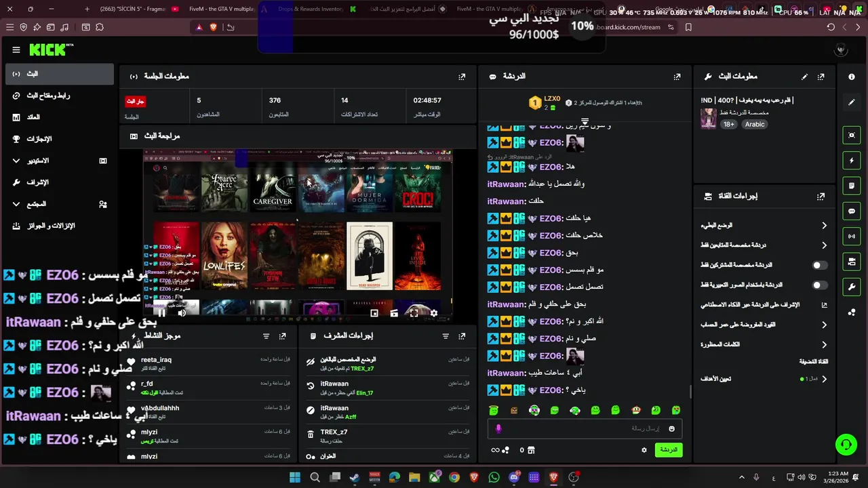This screenshot has height=488, width=868.
Task: Pop out the stream preview player
Action: tap(374, 313)
